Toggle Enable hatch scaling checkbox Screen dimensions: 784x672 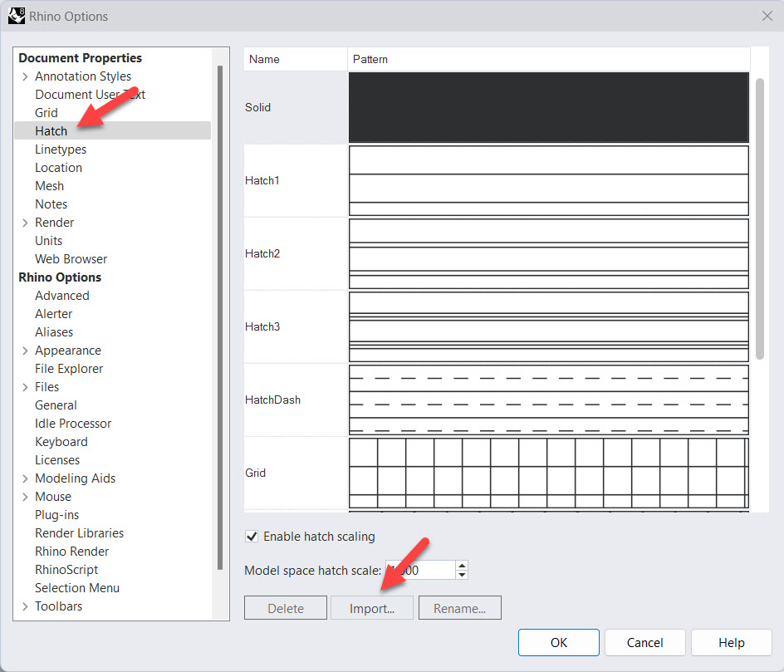click(x=252, y=537)
